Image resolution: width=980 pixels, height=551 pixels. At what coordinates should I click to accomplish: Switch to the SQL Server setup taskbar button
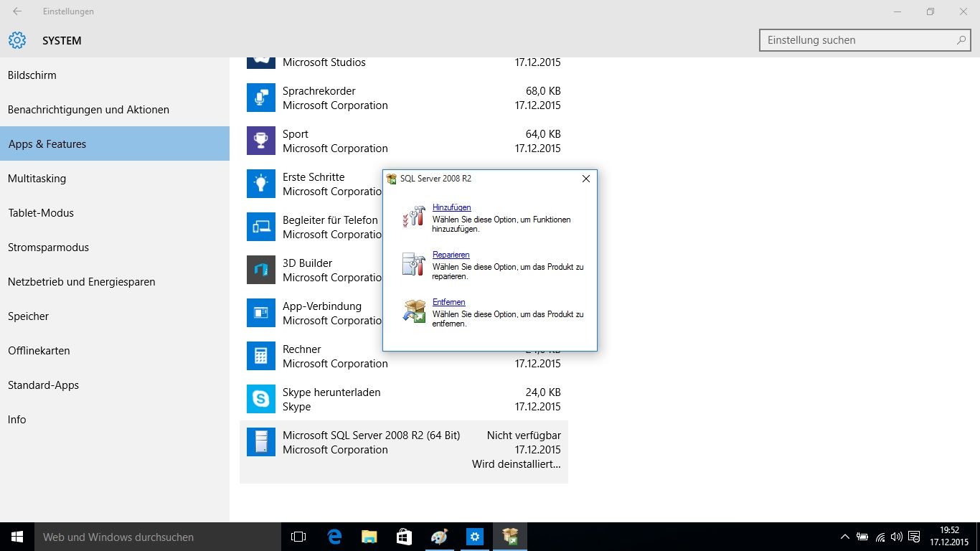[510, 537]
